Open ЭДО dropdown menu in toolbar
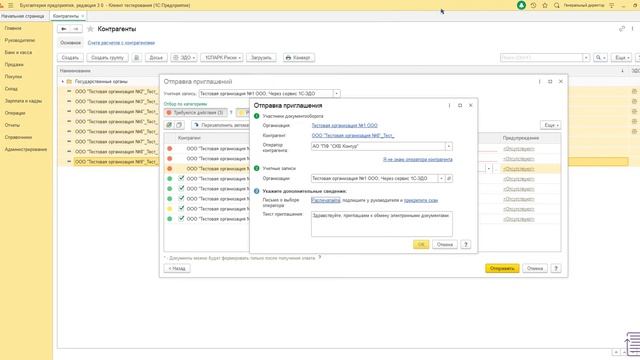 [x=184, y=58]
